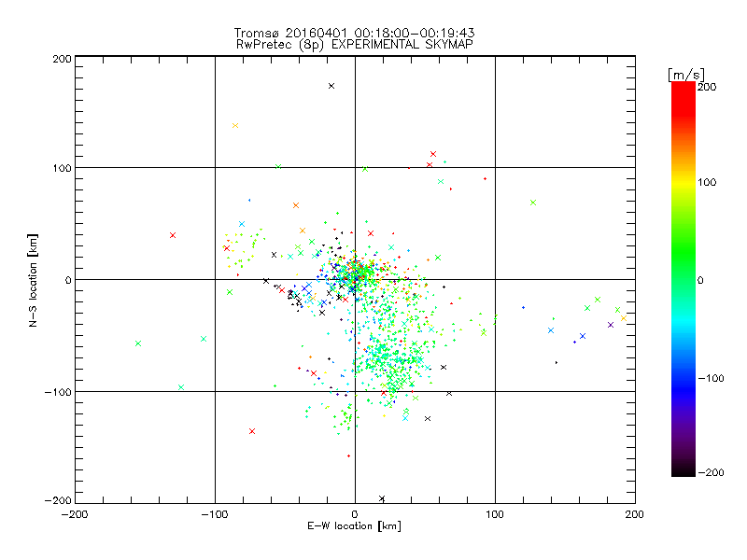Click the title text 'Tromsø 20160401 00:18:00-00:19:43'

354,33
